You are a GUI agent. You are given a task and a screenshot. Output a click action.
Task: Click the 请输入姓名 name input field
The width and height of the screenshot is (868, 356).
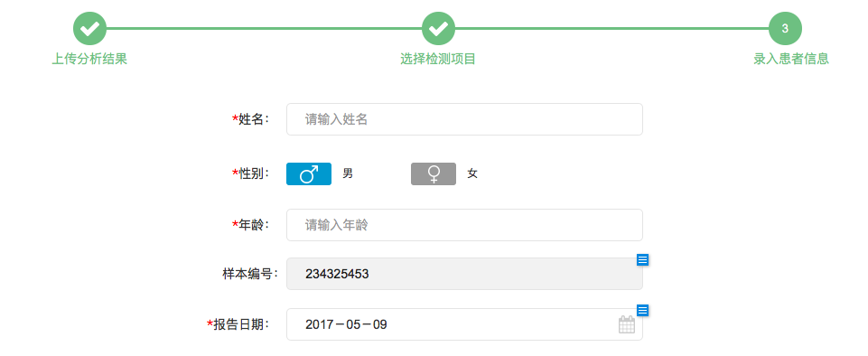coord(464,119)
